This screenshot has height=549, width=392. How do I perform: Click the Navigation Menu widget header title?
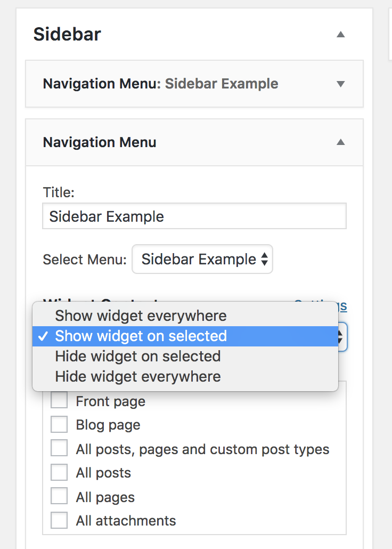click(x=100, y=142)
